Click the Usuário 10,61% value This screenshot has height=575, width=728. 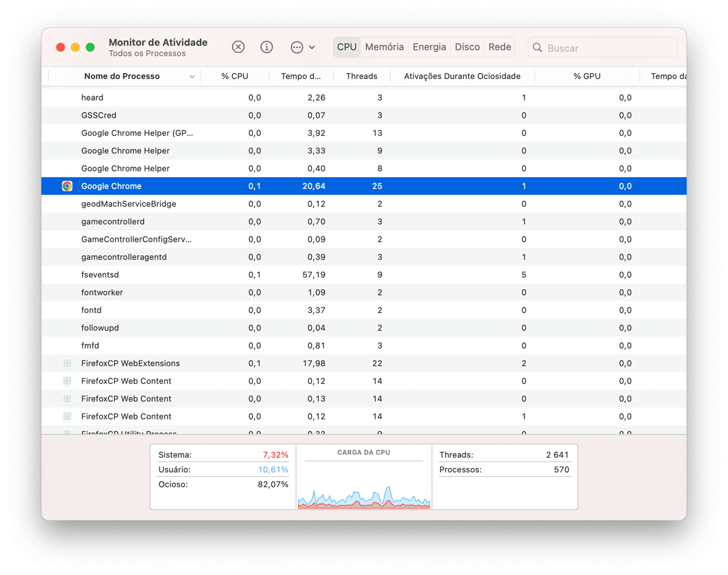point(274,470)
